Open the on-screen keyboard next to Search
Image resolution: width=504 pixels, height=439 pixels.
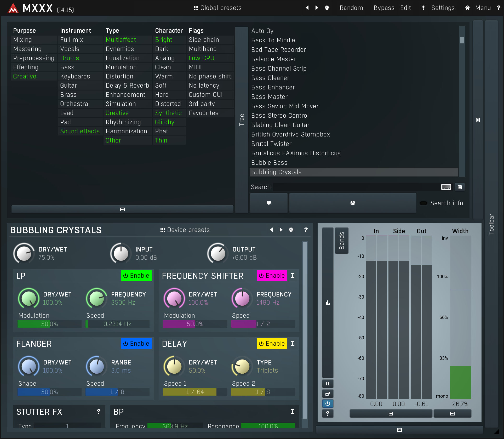click(446, 187)
